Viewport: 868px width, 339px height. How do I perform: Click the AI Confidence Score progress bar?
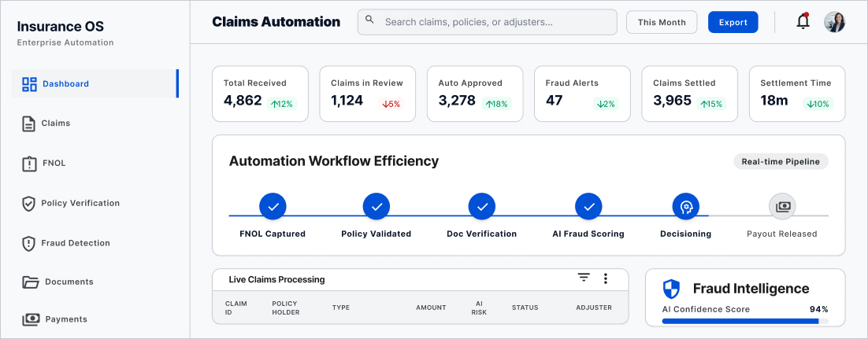pyautogui.click(x=745, y=321)
